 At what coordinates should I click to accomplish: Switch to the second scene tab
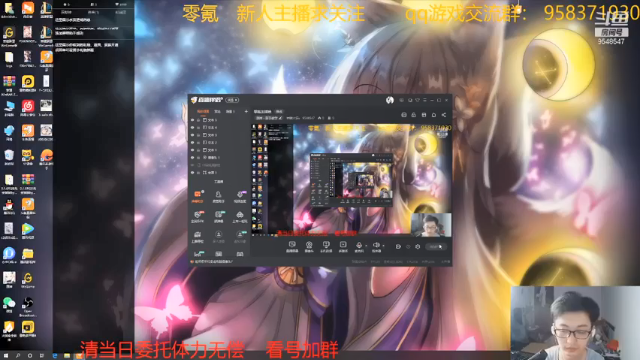pyautogui.click(x=218, y=111)
